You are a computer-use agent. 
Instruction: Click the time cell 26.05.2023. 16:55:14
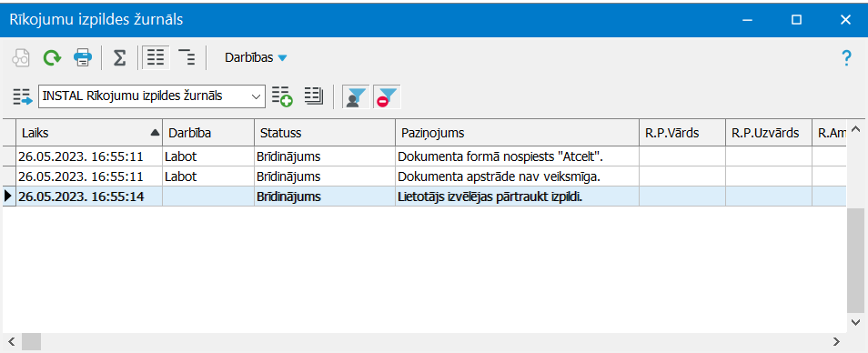89,197
